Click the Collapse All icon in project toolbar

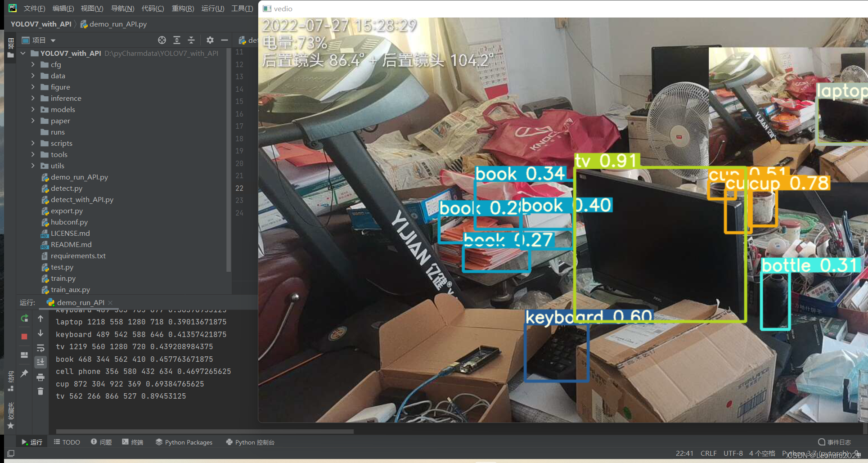(x=191, y=40)
